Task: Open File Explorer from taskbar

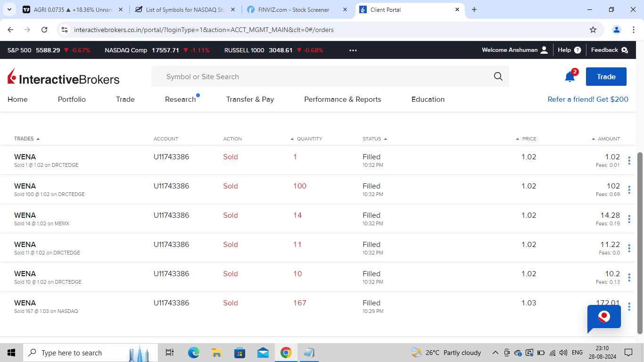Action: (x=217, y=353)
